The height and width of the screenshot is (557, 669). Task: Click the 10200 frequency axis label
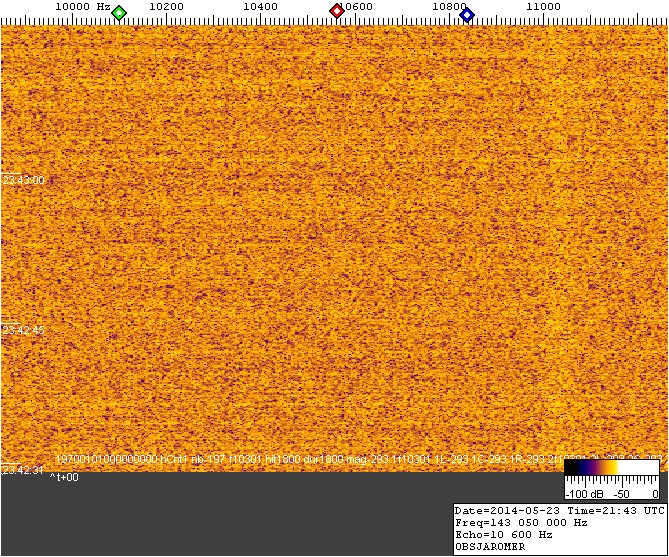pos(166,7)
